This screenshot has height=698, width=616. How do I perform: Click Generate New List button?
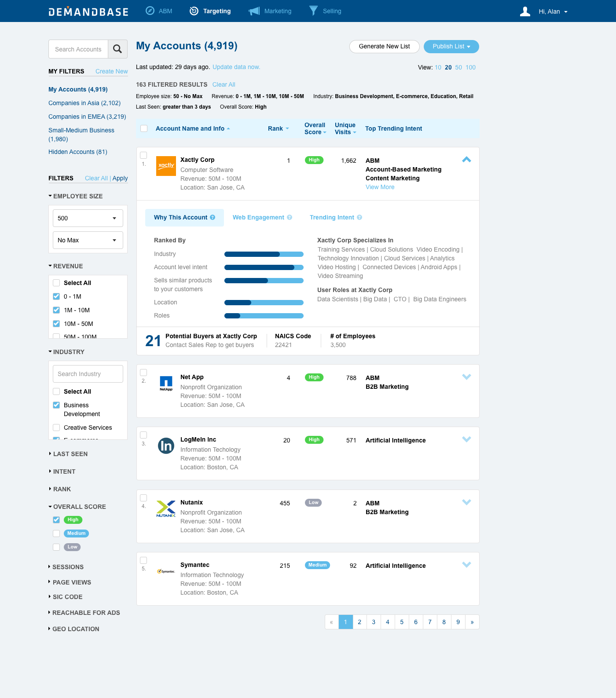pyautogui.click(x=385, y=47)
